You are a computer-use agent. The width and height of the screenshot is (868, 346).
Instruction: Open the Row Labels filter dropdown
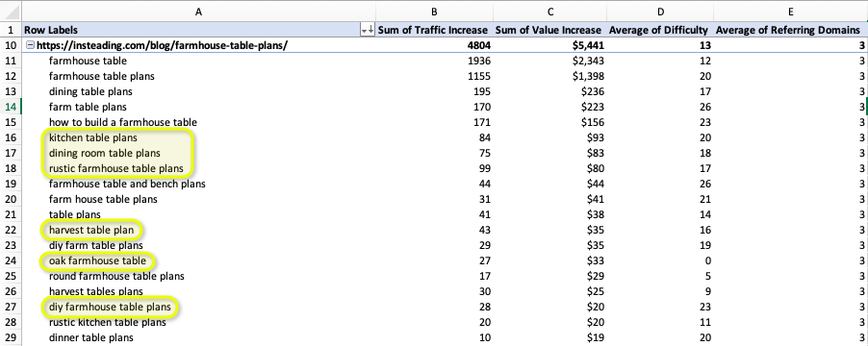click(x=368, y=30)
